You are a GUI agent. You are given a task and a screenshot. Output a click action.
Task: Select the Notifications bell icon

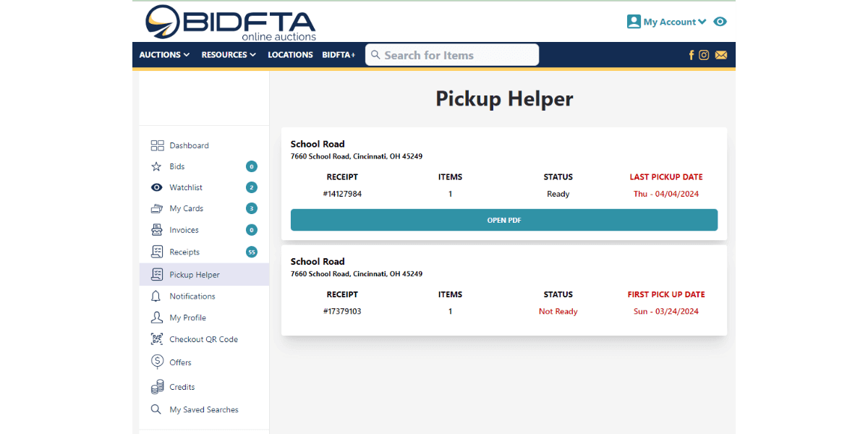click(156, 297)
